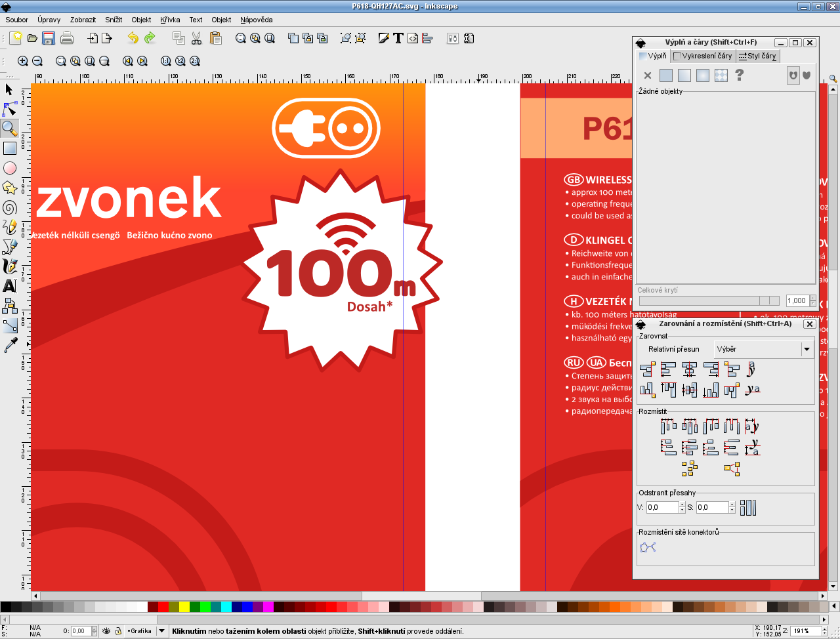The width and height of the screenshot is (840, 639).
Task: Paste from clipboard icon
Action: pyautogui.click(x=215, y=38)
